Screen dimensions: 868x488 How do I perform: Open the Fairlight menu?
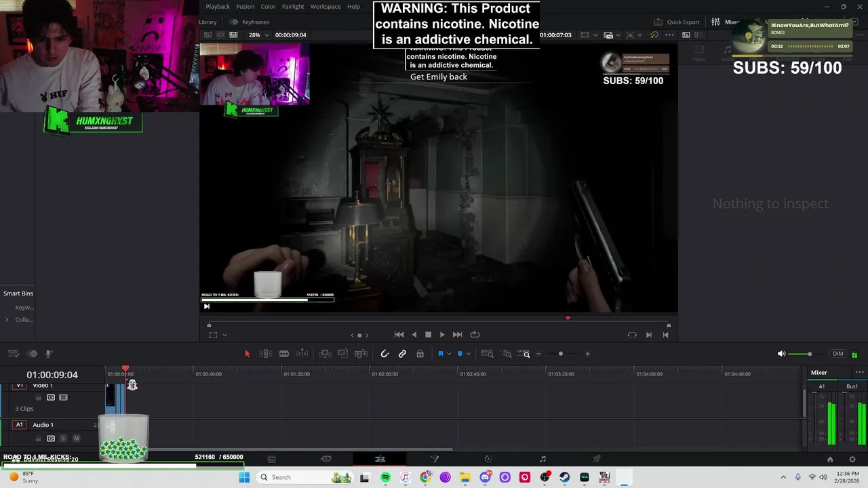click(293, 7)
